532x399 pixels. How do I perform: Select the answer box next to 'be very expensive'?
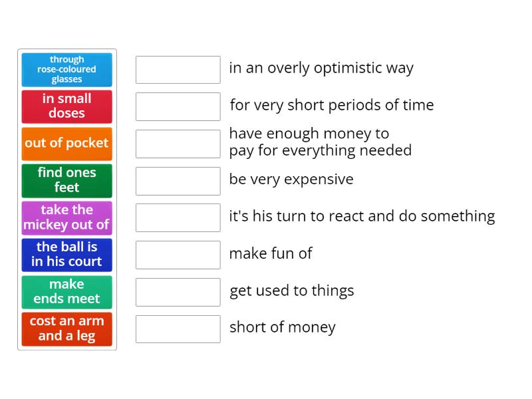tap(177, 181)
